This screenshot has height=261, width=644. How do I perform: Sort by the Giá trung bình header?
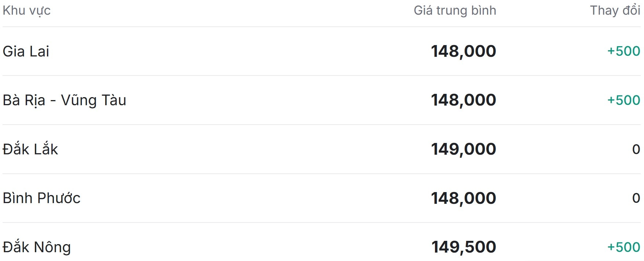(455, 11)
